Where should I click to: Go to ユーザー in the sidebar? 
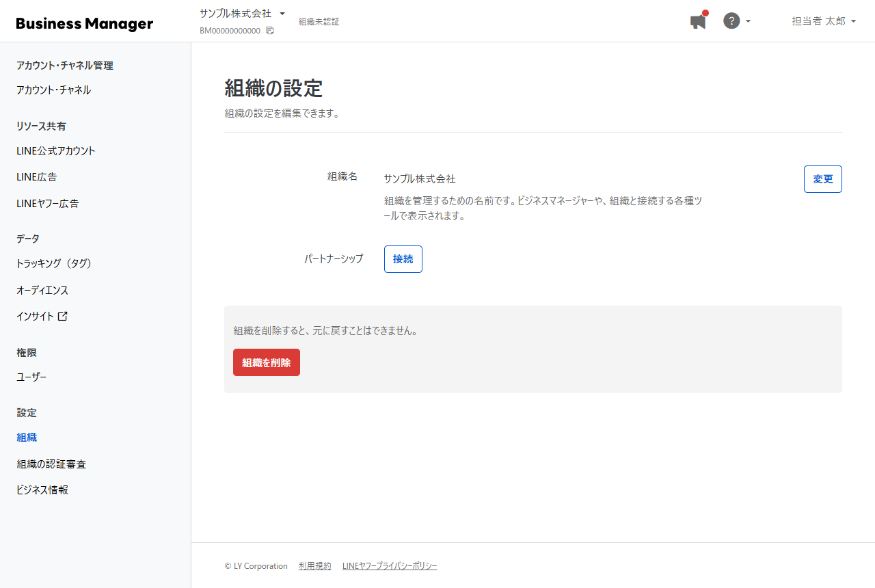(31, 377)
